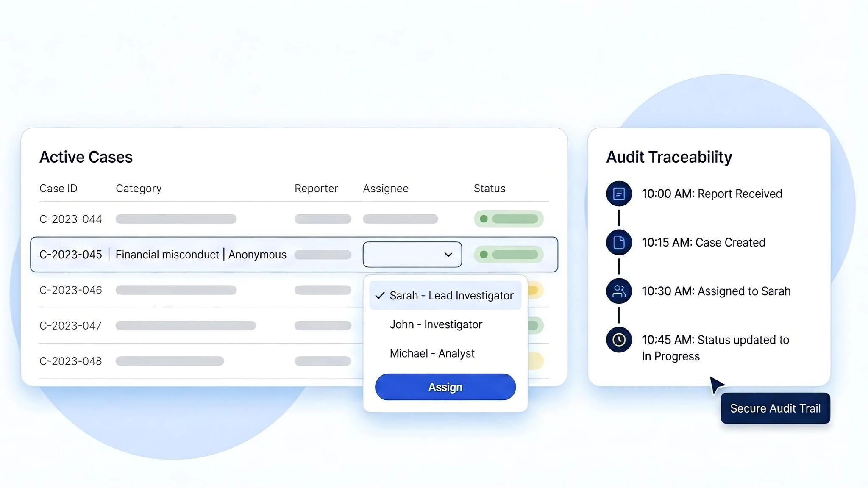This screenshot has height=488, width=868.
Task: Click the checkmark beside Sarah - Lead Investigator
Action: point(380,295)
